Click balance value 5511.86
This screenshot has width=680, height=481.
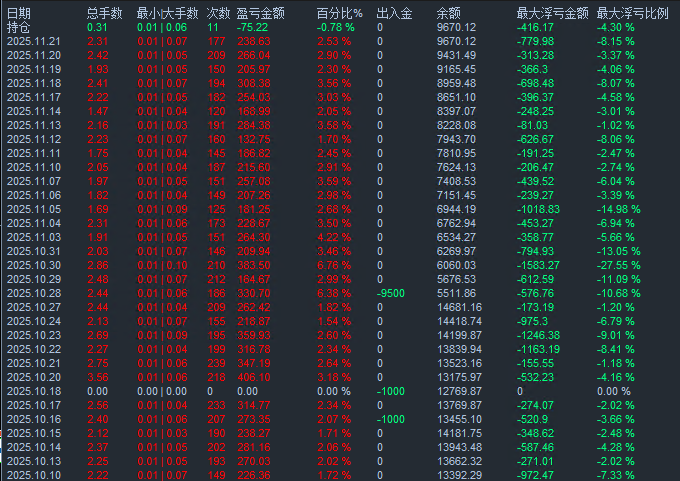pyautogui.click(x=456, y=293)
